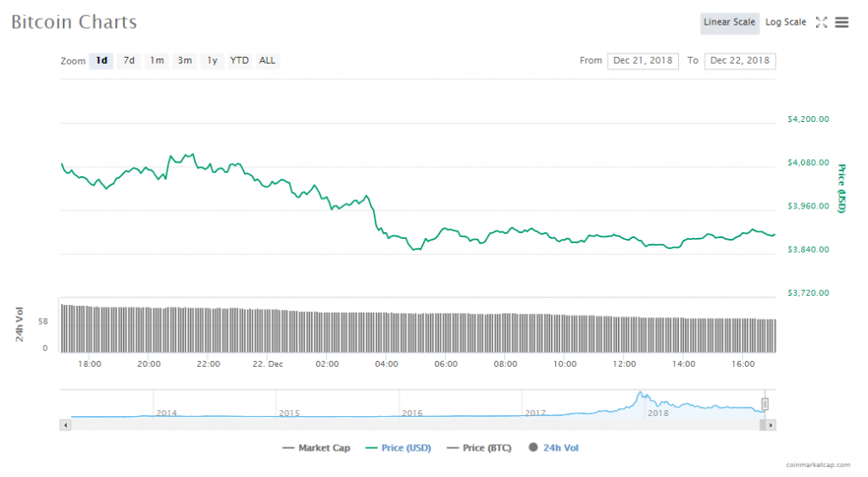Select the 7d zoom range
This screenshot has width=868, height=477.
129,61
